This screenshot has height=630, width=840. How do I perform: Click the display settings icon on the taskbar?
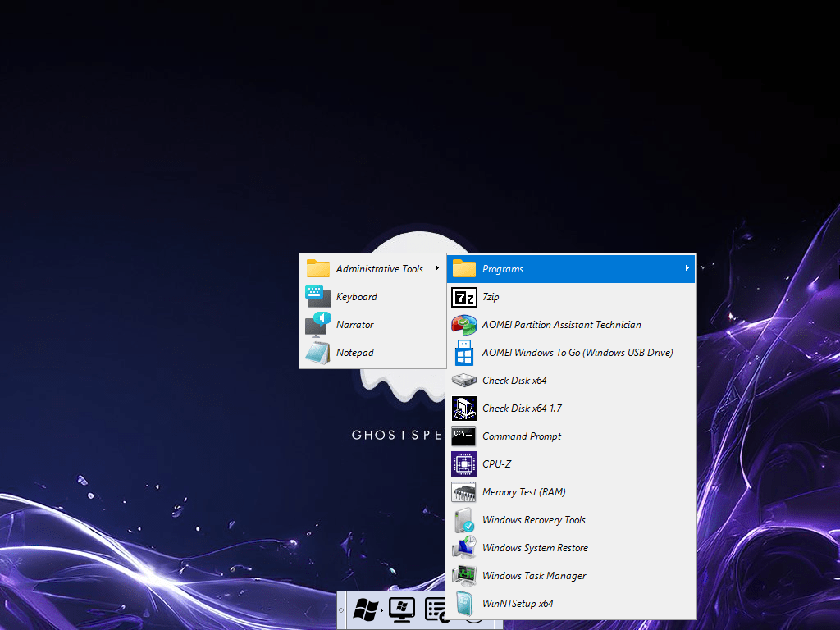[401, 610]
